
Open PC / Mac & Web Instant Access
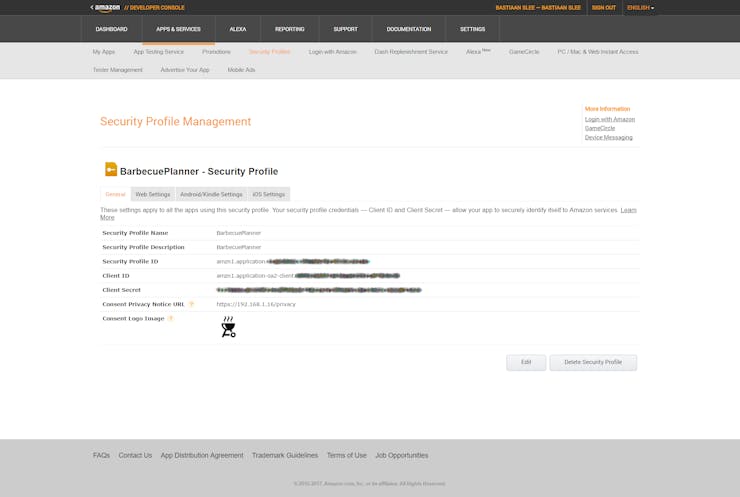[598, 52]
